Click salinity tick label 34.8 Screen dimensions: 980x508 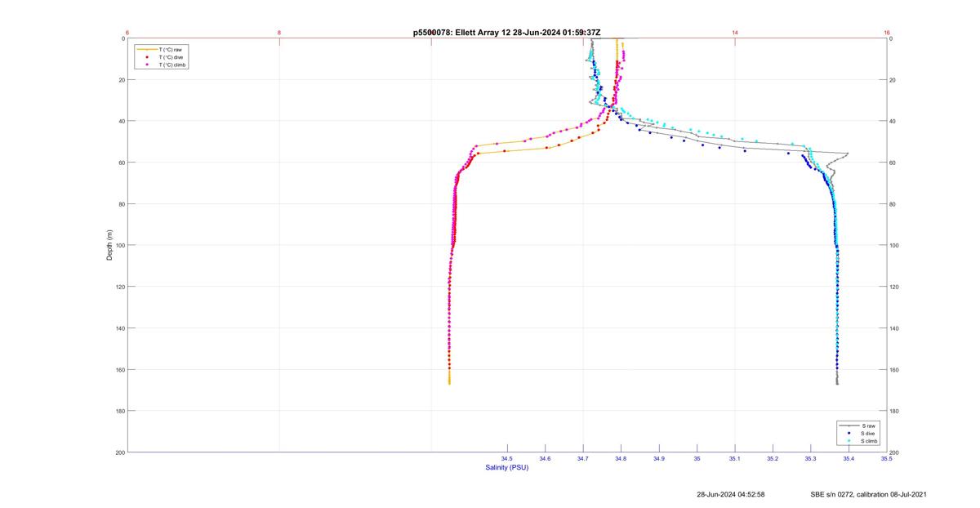point(621,459)
